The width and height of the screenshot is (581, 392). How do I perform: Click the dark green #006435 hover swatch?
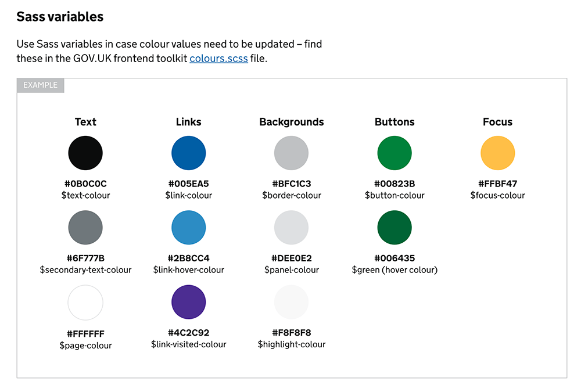(x=394, y=228)
